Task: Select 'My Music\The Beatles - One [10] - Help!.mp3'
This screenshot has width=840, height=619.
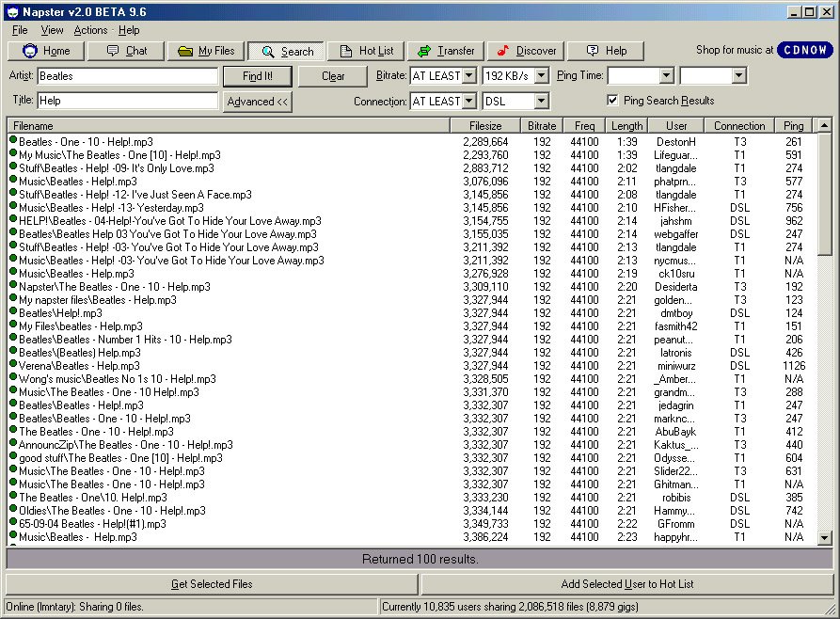Action: pyautogui.click(x=119, y=155)
